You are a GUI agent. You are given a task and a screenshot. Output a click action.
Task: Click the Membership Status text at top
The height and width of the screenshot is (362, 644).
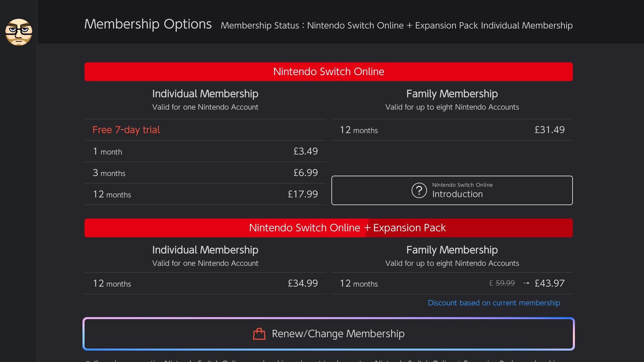(x=396, y=25)
